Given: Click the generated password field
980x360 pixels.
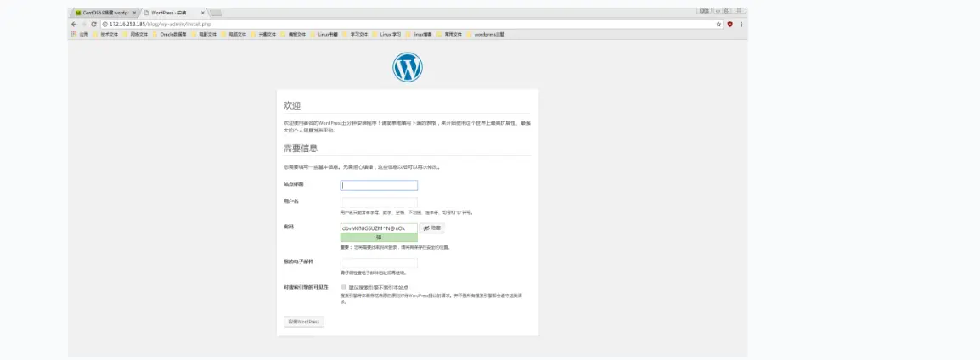Looking at the screenshot, I should pos(379,228).
